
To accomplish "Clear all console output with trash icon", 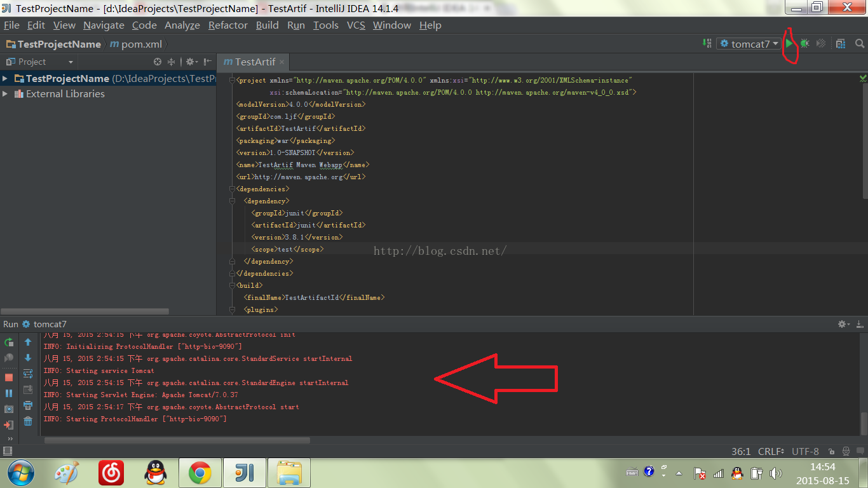I will 28,421.
